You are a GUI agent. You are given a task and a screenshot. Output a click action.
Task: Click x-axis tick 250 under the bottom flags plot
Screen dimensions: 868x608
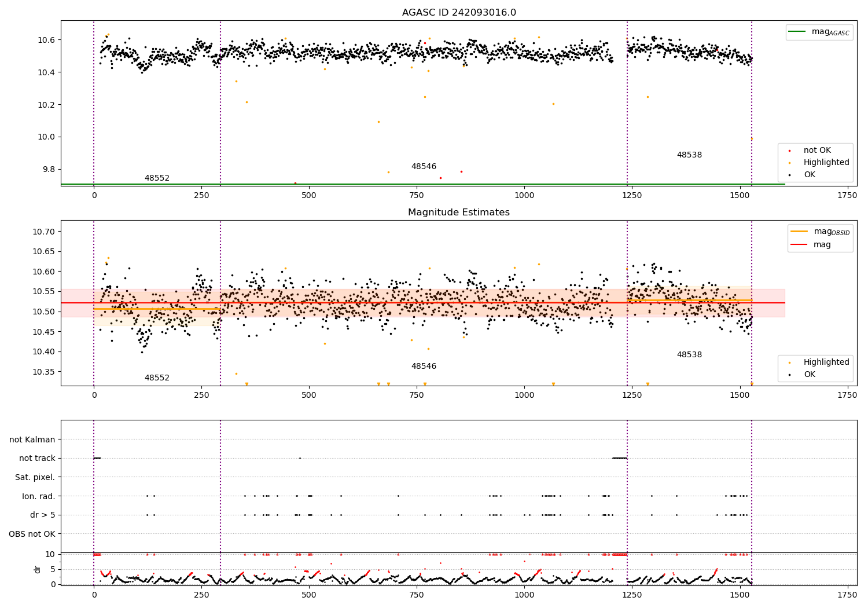pos(201,595)
